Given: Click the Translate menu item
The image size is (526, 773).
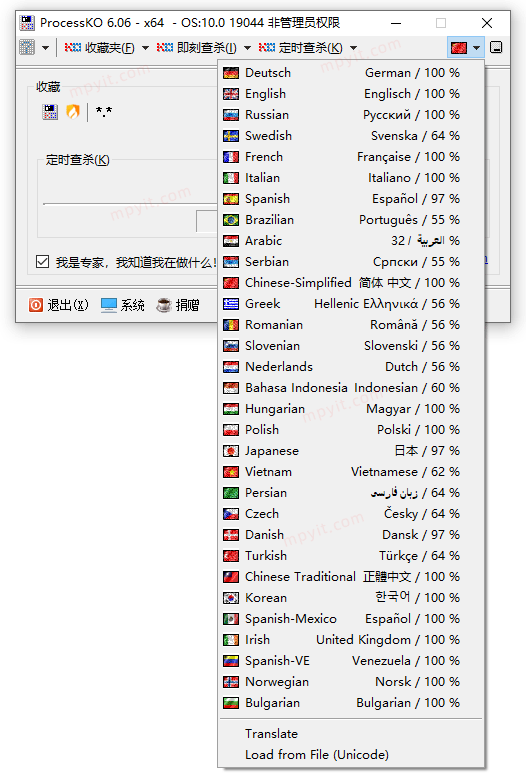Looking at the screenshot, I should pyautogui.click(x=351, y=734).
